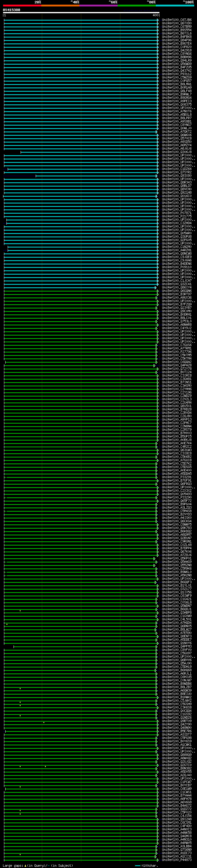This screenshot has width=197, height=868.
Task: Select the UniRef100_C5WZG9 label
Action: [x=177, y=78]
